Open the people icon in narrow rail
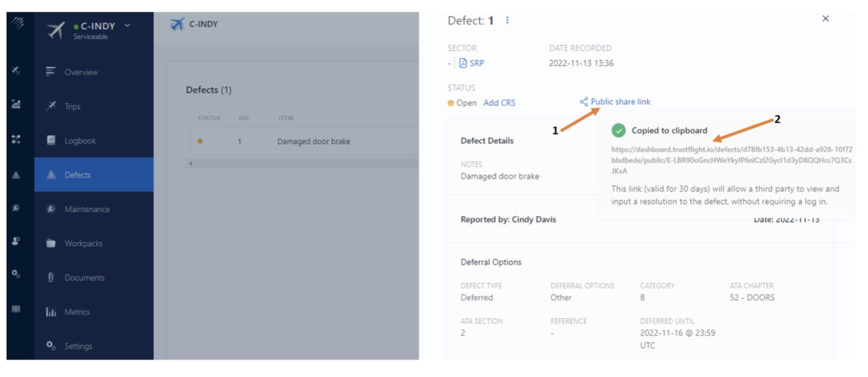This screenshot has width=868, height=377. pos(16,241)
